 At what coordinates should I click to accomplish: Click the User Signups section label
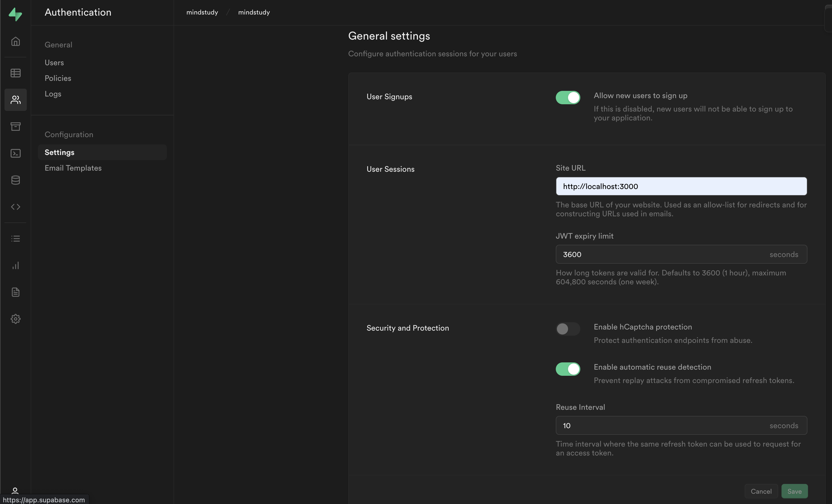[389, 96]
